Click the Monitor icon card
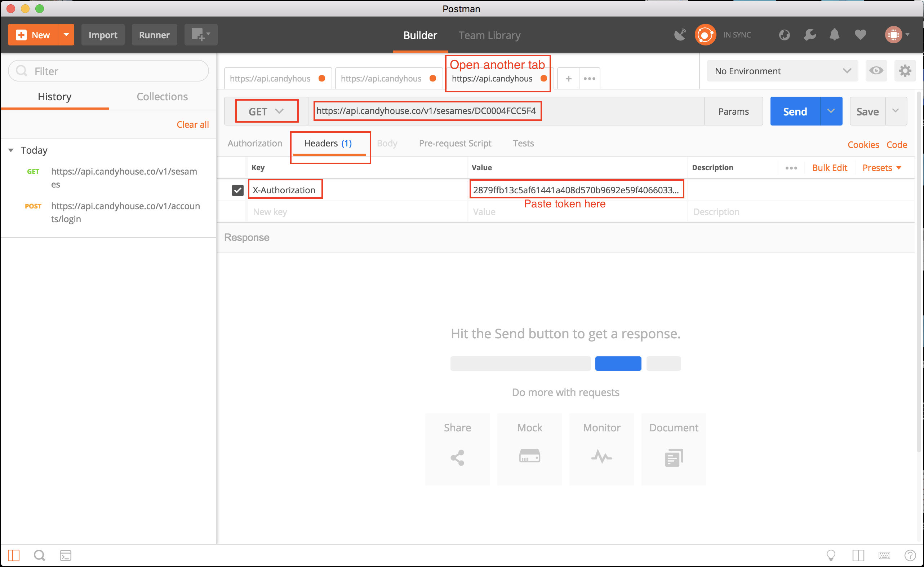 [601, 449]
